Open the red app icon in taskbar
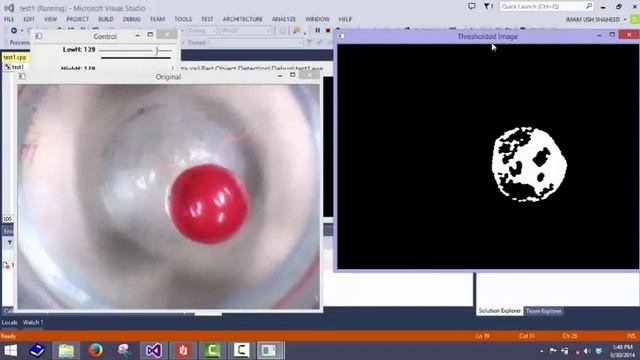This screenshot has width=640, height=360. tap(183, 350)
